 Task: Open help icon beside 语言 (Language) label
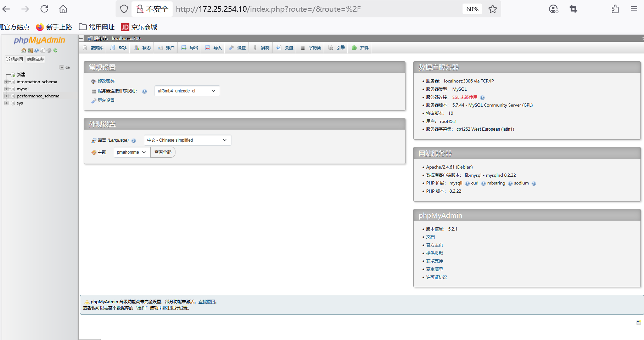click(x=134, y=141)
